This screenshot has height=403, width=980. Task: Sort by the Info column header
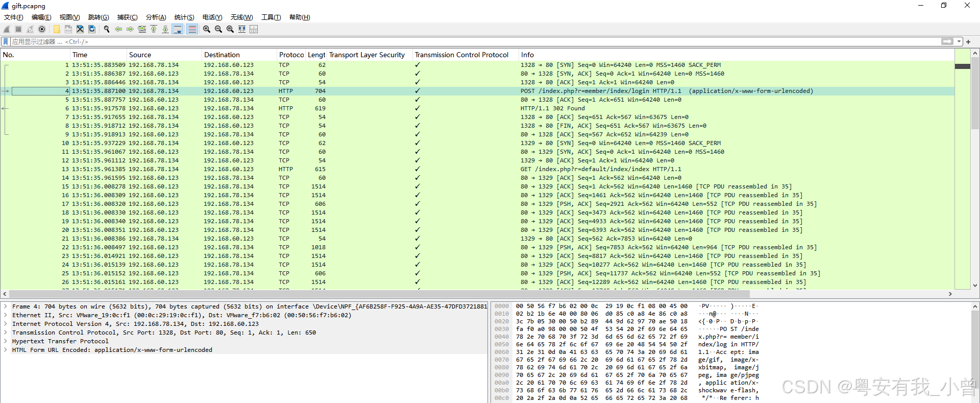tap(736, 55)
